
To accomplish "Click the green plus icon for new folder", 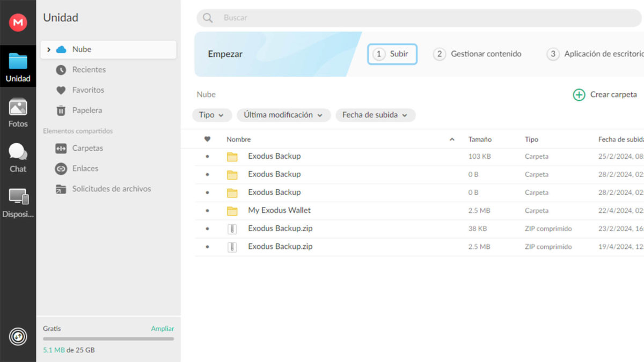I will tap(579, 95).
